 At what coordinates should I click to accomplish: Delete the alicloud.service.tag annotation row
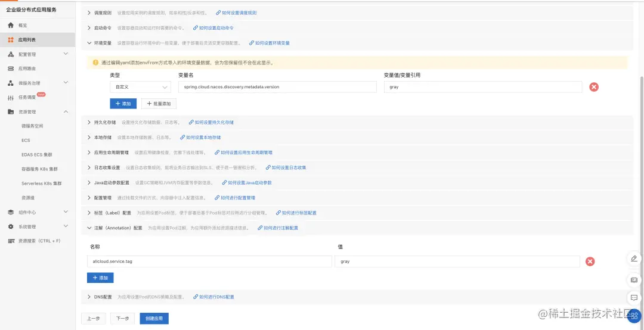tap(590, 261)
